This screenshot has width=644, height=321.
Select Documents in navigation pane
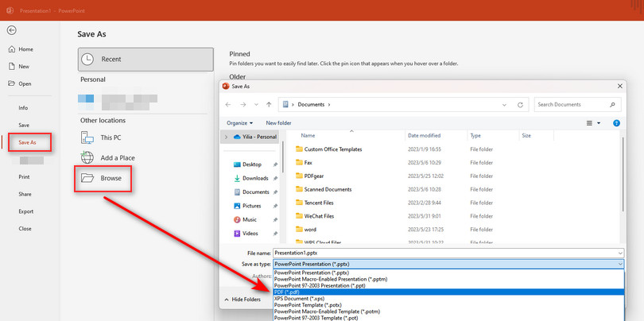[251, 192]
